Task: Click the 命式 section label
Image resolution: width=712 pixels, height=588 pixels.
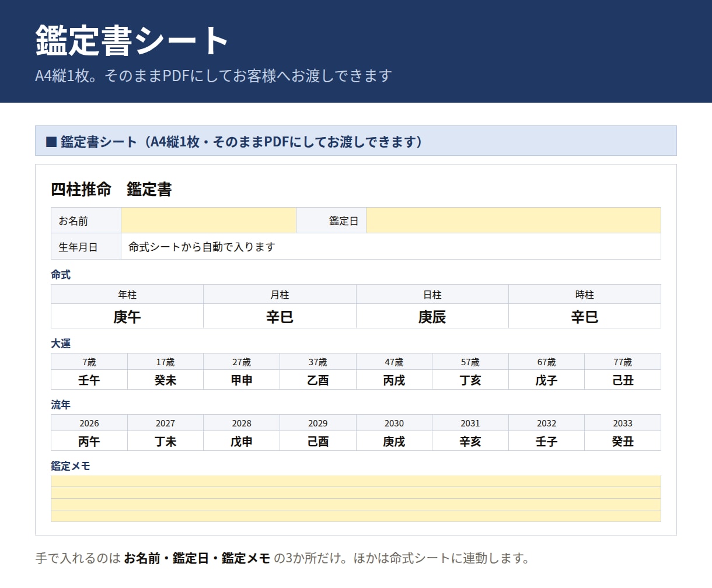Action: (61, 275)
